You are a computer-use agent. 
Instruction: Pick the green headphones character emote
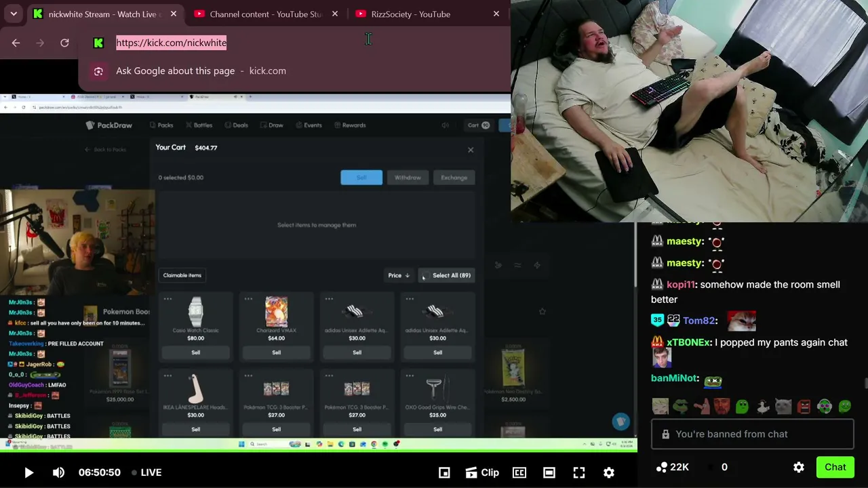pyautogui.click(x=824, y=406)
